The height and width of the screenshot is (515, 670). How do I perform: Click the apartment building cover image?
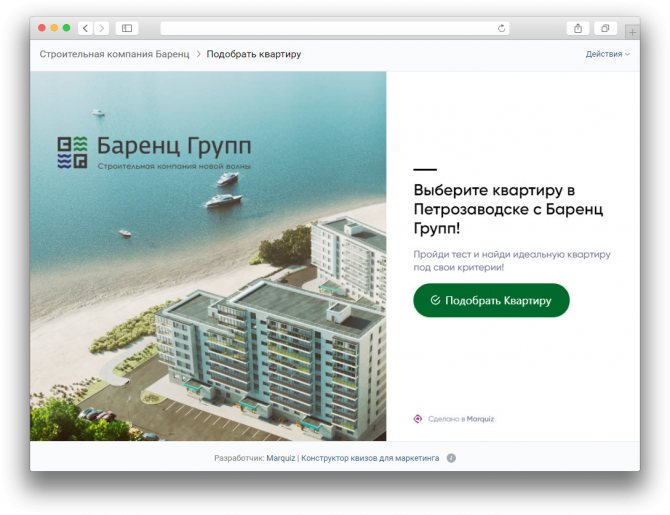(x=208, y=256)
